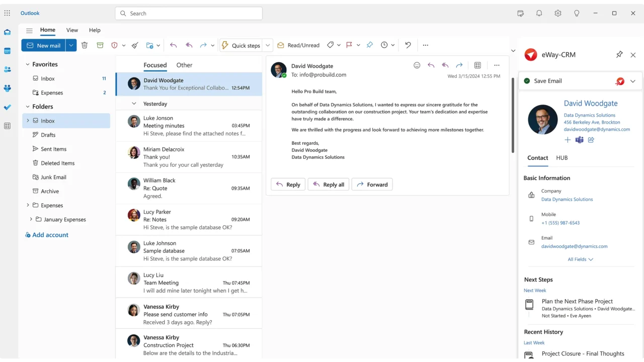Sweep messages using the broom icon
The width and height of the screenshot is (644, 362).
[x=135, y=45]
